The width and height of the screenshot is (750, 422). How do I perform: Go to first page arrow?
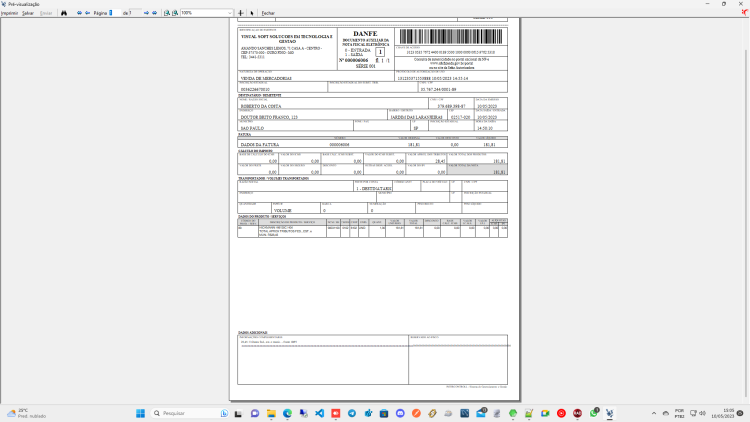tap(79, 13)
